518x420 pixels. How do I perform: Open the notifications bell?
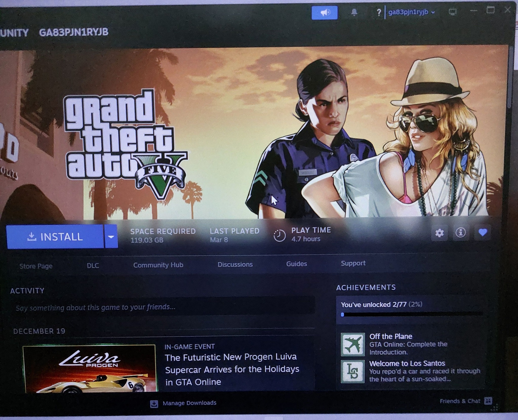pyautogui.click(x=354, y=12)
